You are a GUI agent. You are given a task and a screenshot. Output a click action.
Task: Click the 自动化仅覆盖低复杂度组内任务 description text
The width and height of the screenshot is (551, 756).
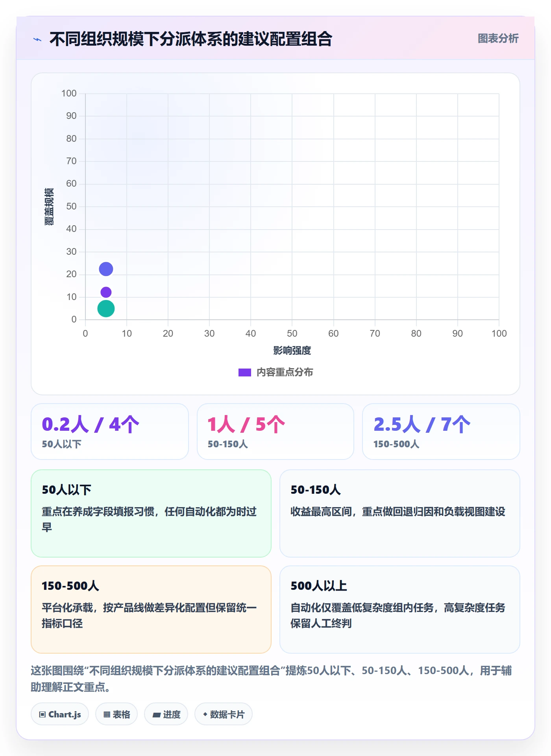pyautogui.click(x=398, y=615)
